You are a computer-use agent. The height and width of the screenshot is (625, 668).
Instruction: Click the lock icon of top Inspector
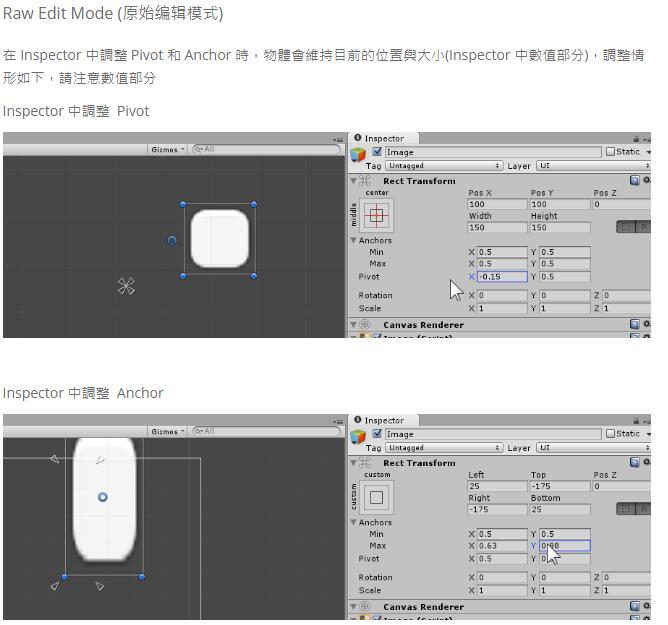[x=636, y=139]
